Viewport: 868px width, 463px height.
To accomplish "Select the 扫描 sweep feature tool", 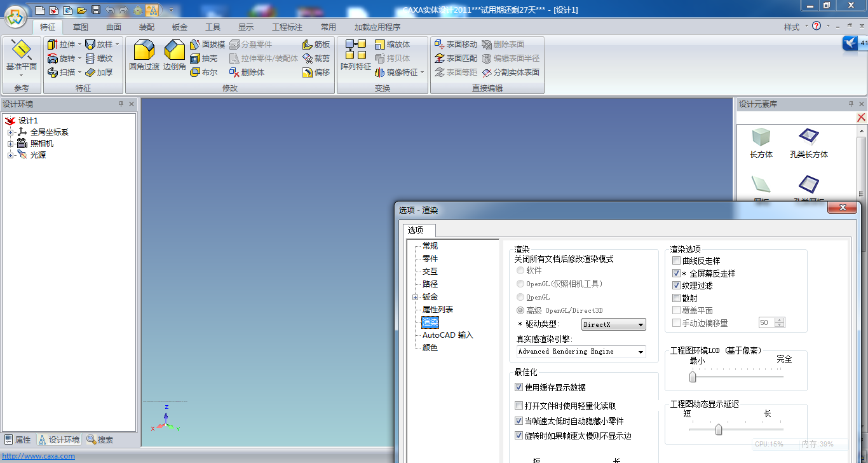I will [61, 73].
